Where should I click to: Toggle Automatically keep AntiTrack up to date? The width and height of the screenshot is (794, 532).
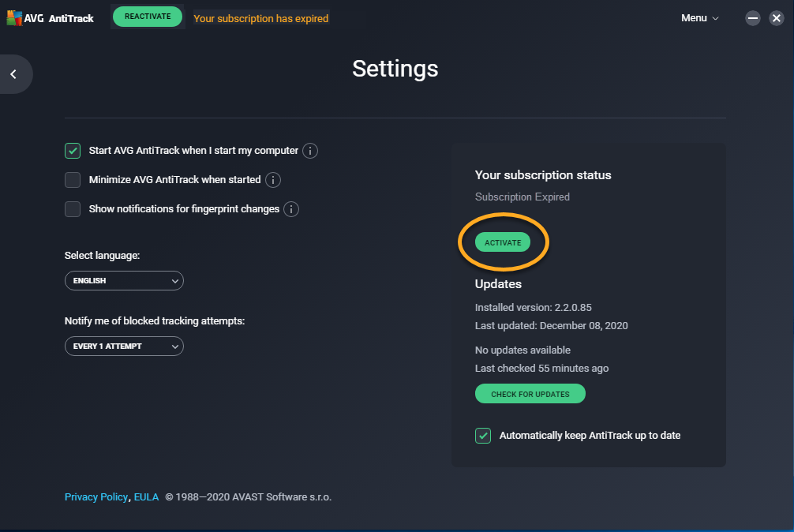pos(483,436)
